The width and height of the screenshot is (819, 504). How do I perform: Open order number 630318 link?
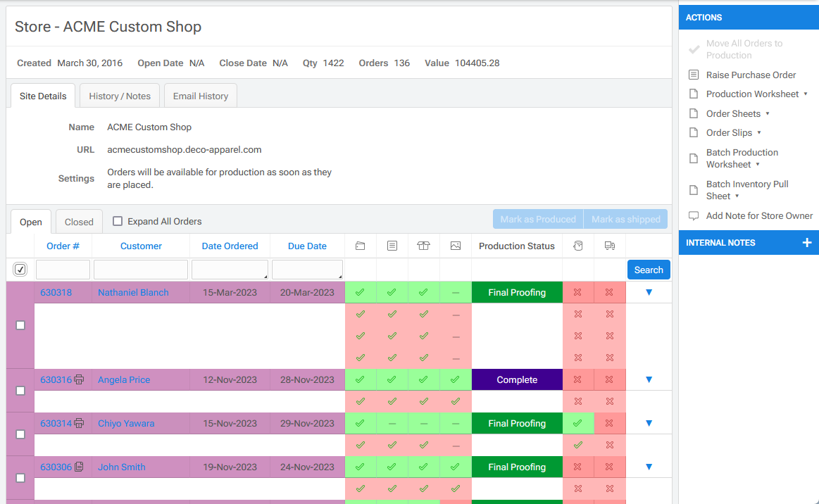click(x=56, y=293)
